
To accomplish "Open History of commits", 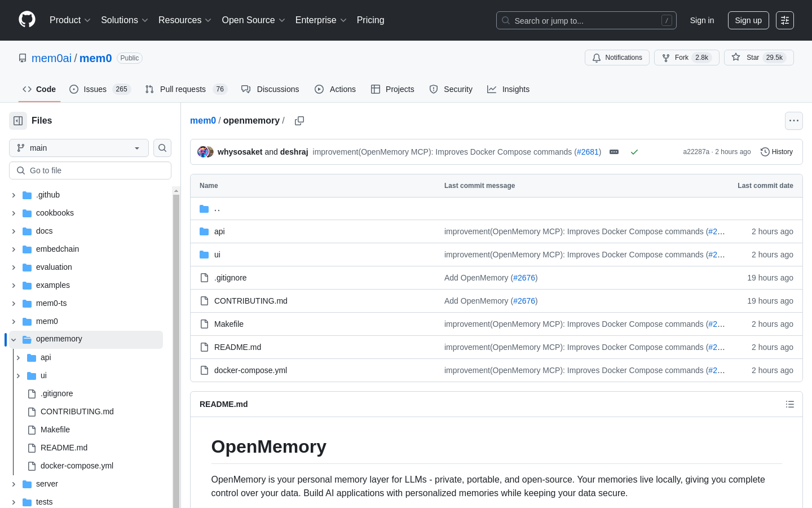I will [x=777, y=152].
